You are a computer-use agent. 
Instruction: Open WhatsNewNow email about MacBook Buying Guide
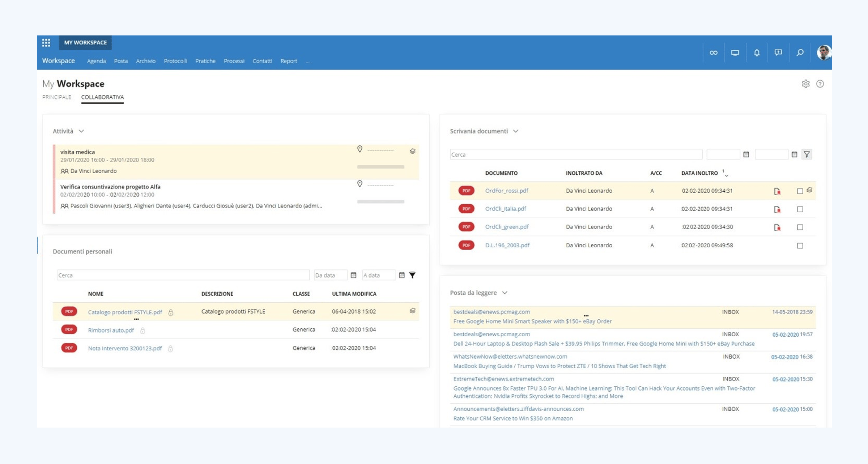pos(633,362)
